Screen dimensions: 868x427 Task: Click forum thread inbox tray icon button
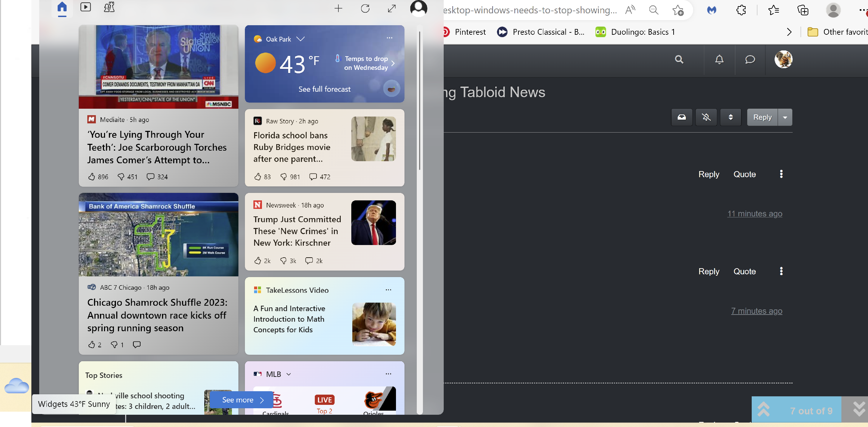(x=681, y=117)
